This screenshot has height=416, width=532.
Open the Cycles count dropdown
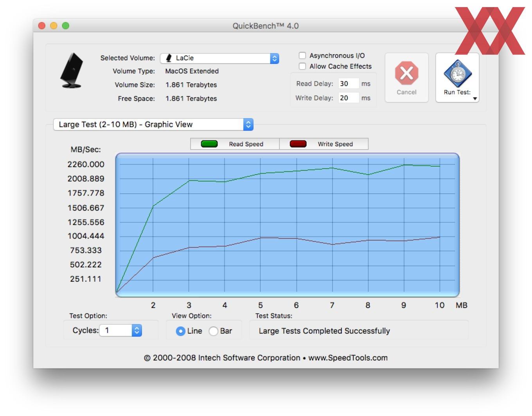click(120, 330)
